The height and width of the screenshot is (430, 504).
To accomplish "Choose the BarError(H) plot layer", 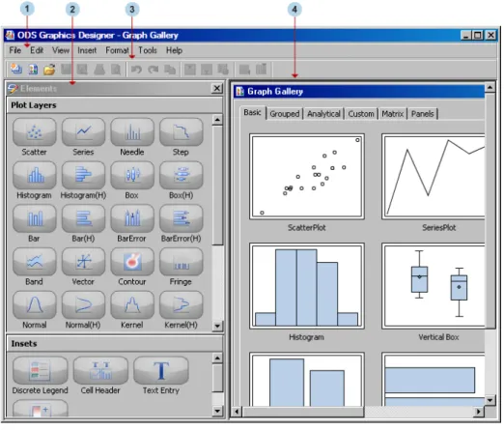I will click(x=181, y=218).
